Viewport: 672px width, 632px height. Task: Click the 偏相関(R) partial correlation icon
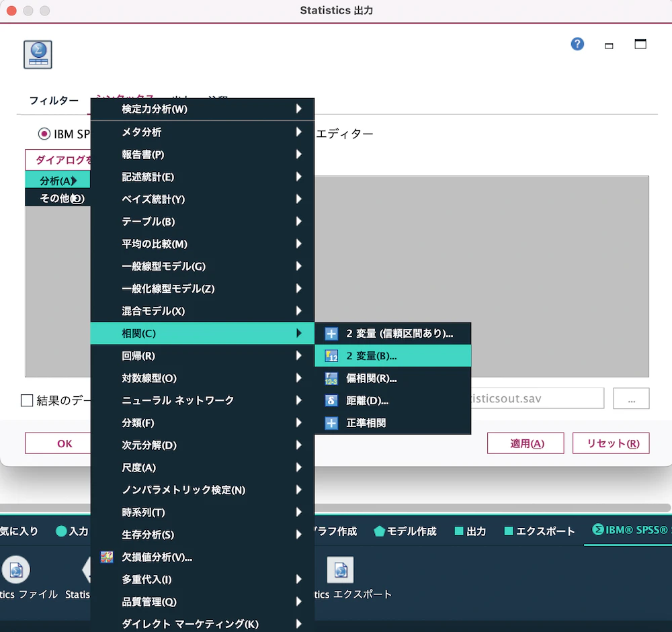click(331, 378)
